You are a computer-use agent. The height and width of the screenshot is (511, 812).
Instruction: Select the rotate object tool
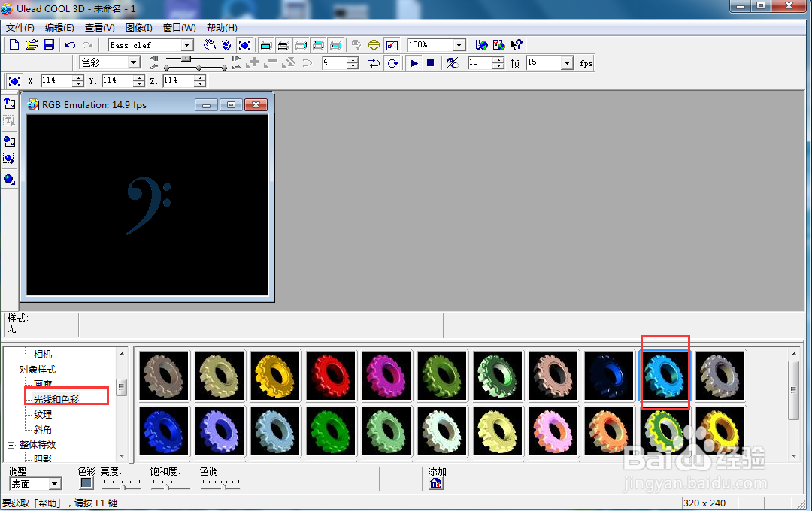[x=227, y=45]
